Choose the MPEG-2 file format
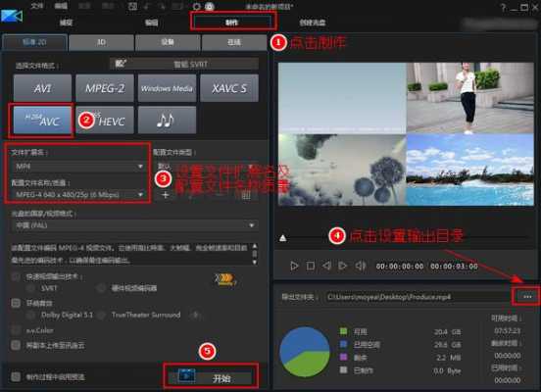The image size is (541, 392). tap(105, 88)
